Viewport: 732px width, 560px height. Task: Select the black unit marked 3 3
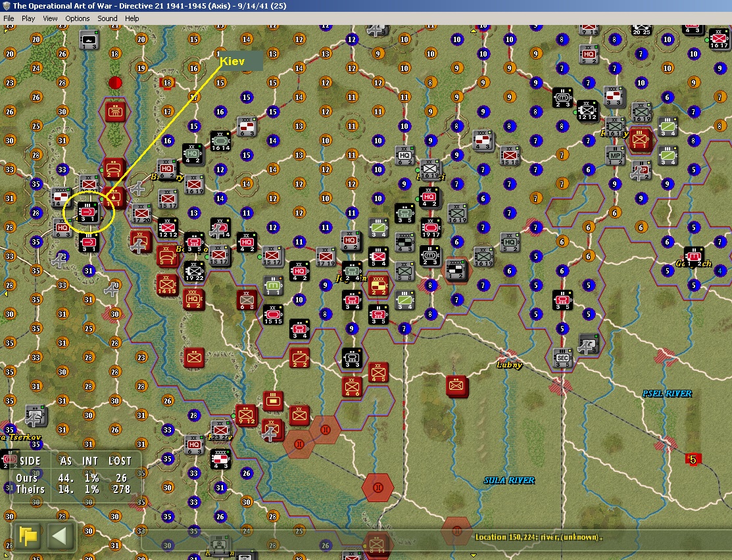coord(352,358)
